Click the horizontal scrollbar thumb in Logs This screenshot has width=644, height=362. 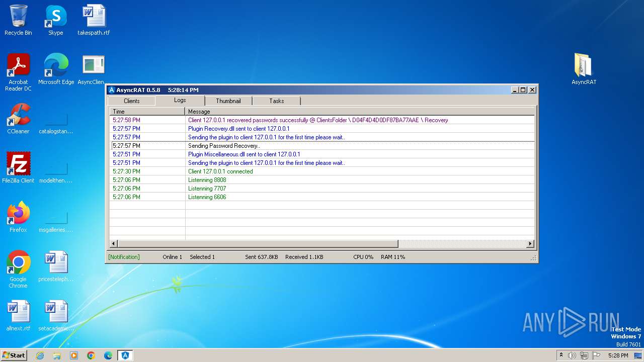pyautogui.click(x=258, y=244)
